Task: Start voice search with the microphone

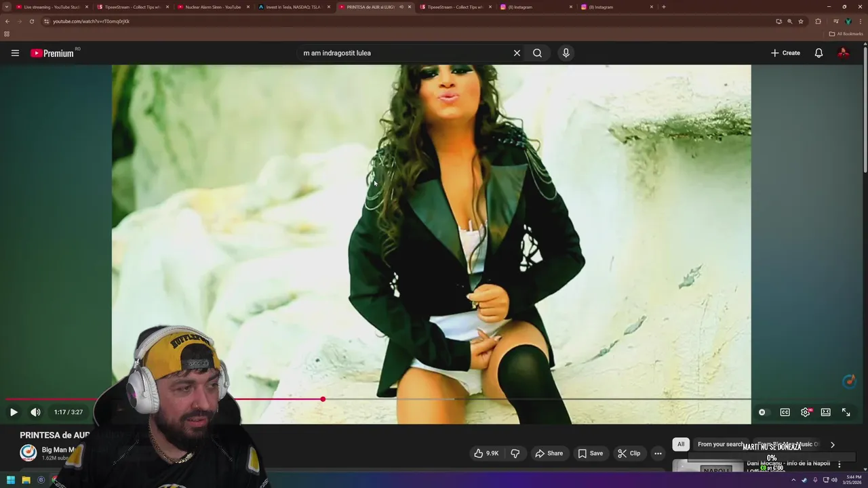Action: click(566, 53)
